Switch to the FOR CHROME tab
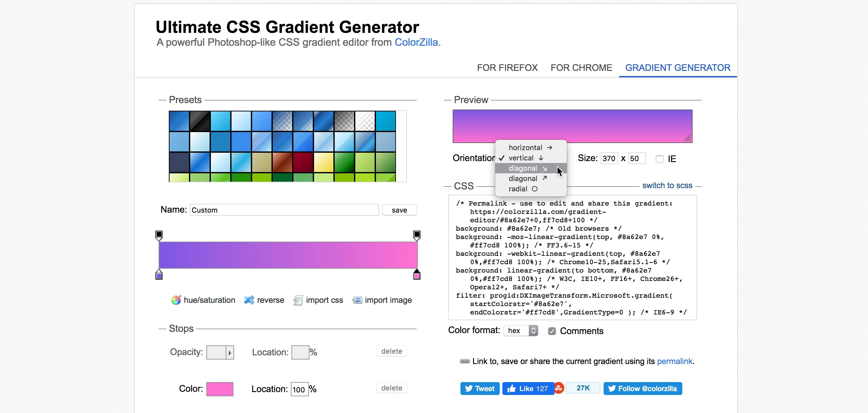This screenshot has height=413, width=868. tap(581, 68)
